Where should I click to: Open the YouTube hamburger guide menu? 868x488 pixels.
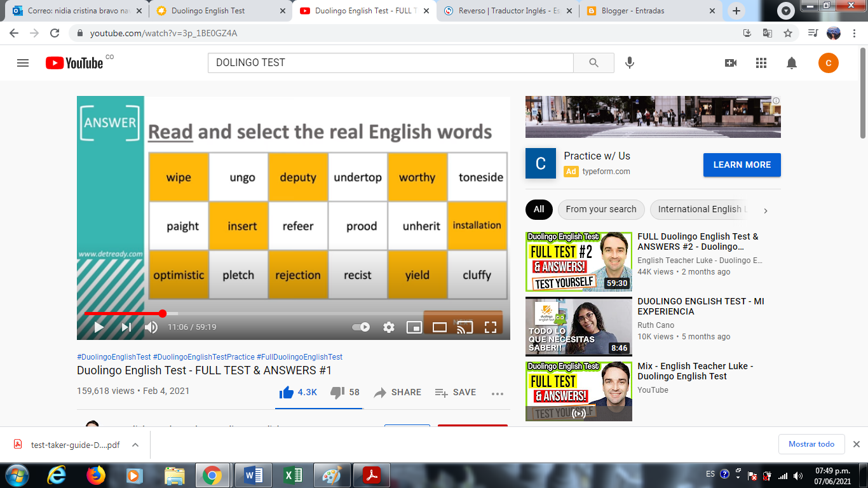pos(23,63)
